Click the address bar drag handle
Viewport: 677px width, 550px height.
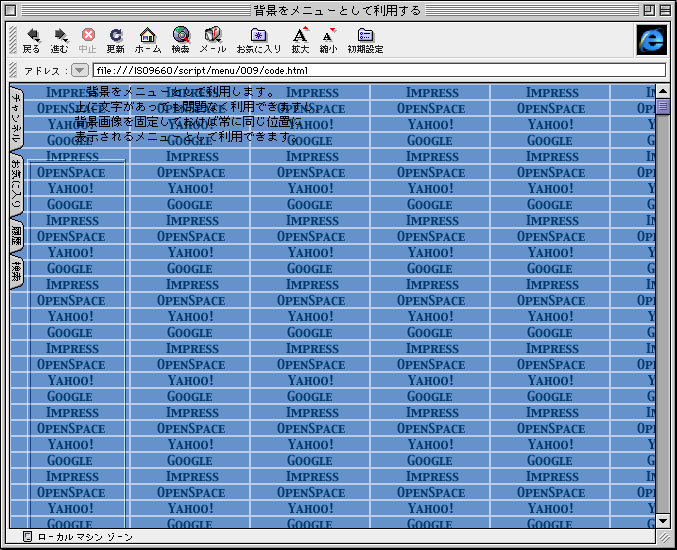click(x=13, y=70)
